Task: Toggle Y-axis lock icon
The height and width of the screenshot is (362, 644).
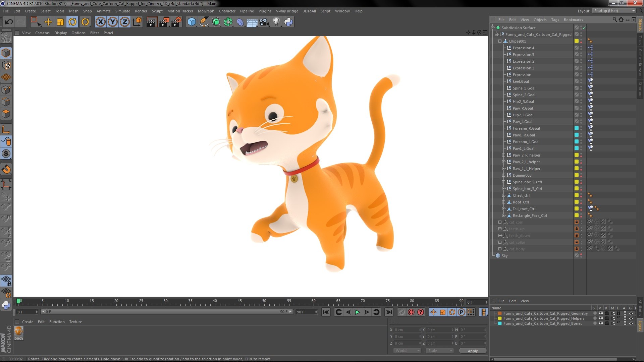Action: (x=113, y=22)
